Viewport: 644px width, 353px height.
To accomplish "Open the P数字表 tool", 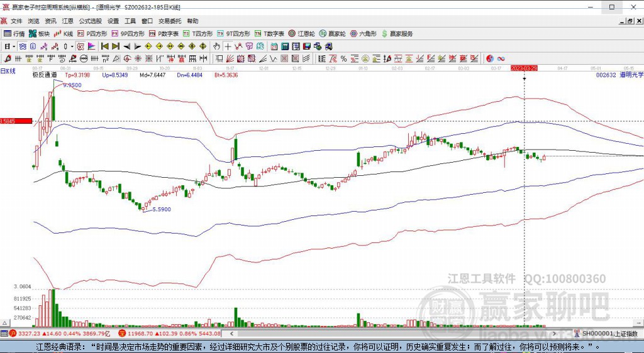I will [x=164, y=34].
